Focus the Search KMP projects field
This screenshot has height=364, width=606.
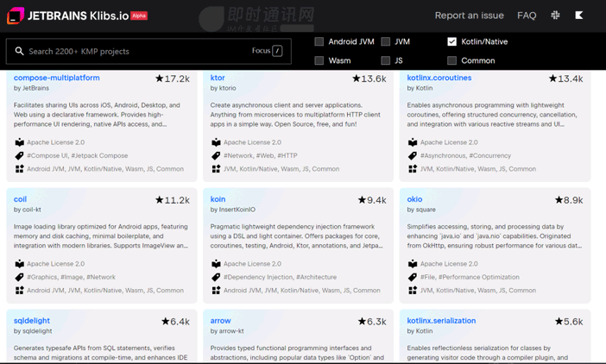pyautogui.click(x=148, y=51)
